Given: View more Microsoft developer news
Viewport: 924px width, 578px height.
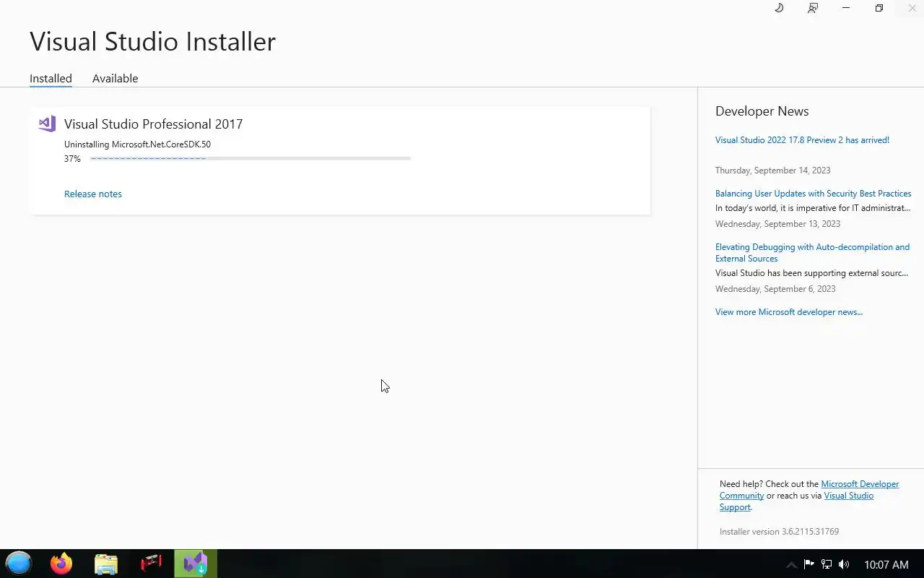Looking at the screenshot, I should (x=789, y=312).
